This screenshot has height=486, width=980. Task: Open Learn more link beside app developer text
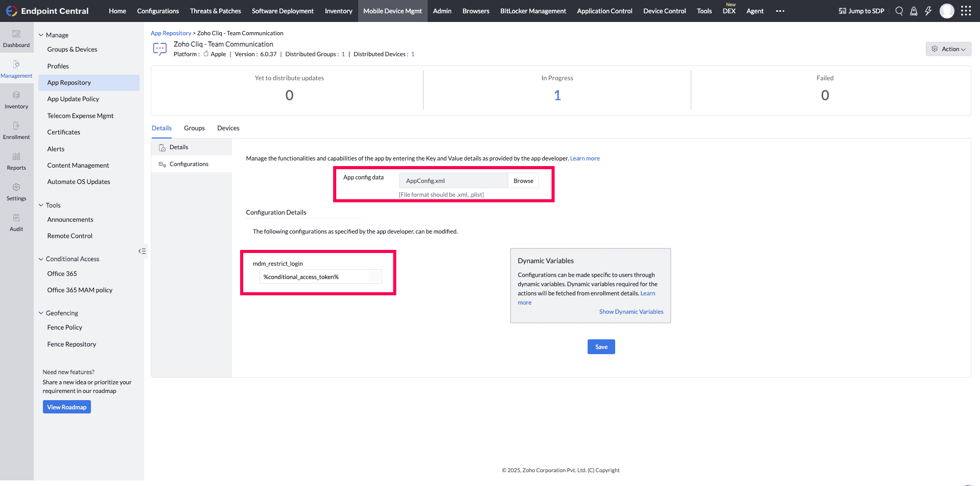coord(585,158)
